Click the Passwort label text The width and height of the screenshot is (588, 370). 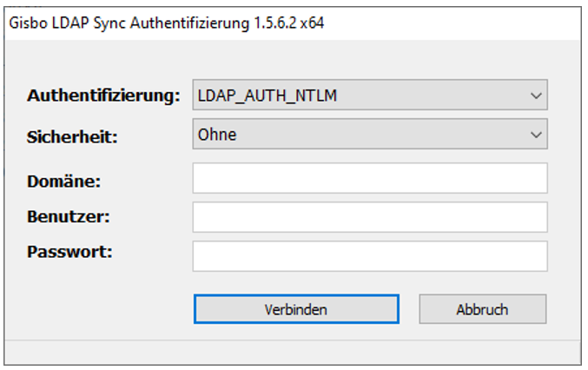click(69, 252)
